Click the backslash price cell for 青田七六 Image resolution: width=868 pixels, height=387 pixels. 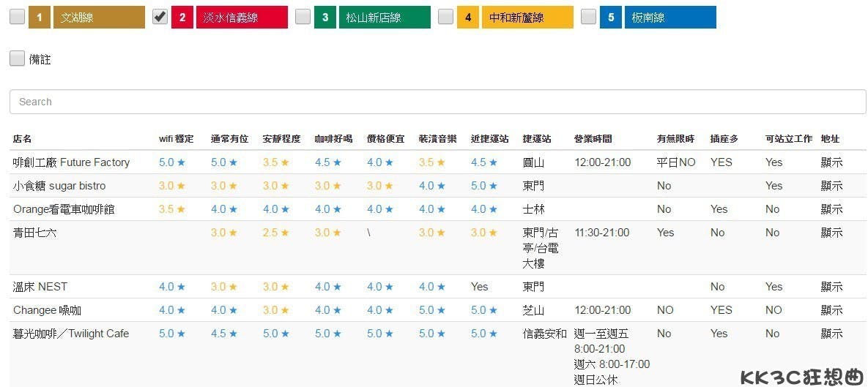pos(368,233)
